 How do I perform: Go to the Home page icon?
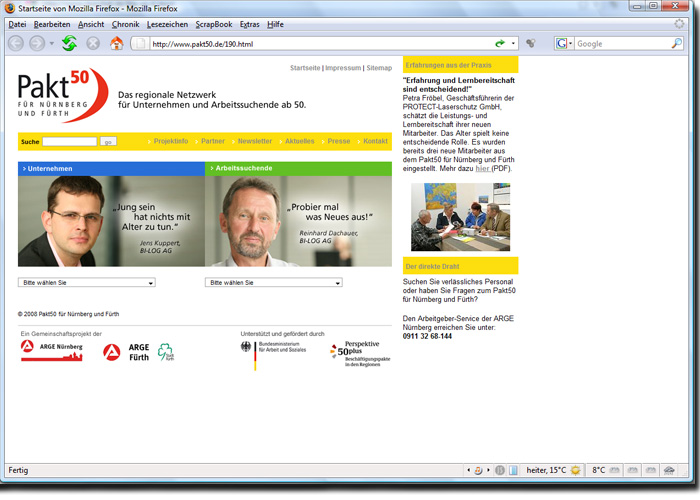[x=117, y=43]
